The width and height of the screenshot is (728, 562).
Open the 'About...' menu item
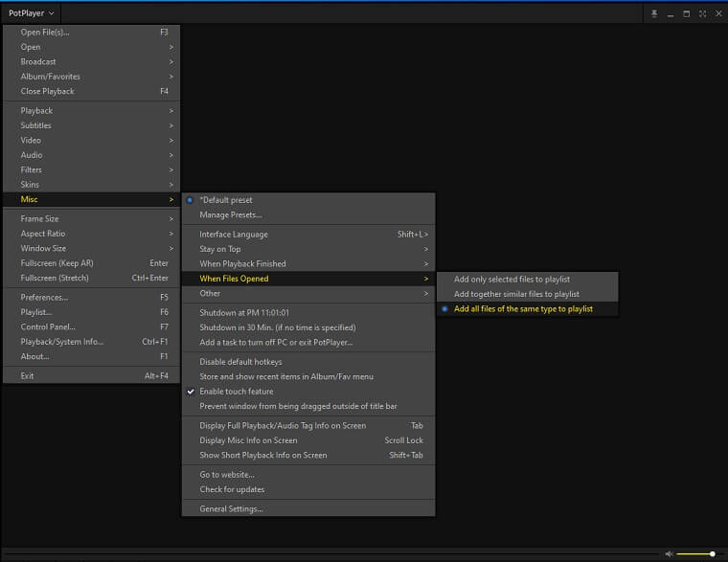tap(91, 357)
